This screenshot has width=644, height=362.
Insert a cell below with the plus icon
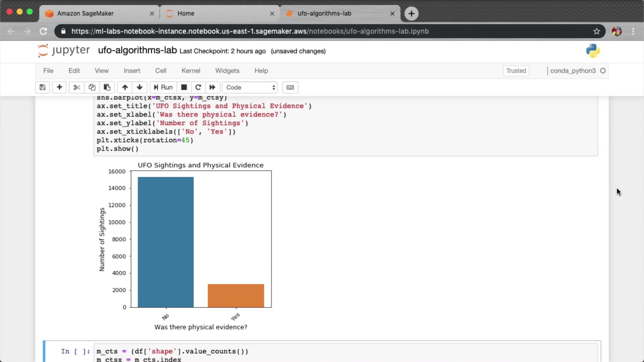point(59,87)
